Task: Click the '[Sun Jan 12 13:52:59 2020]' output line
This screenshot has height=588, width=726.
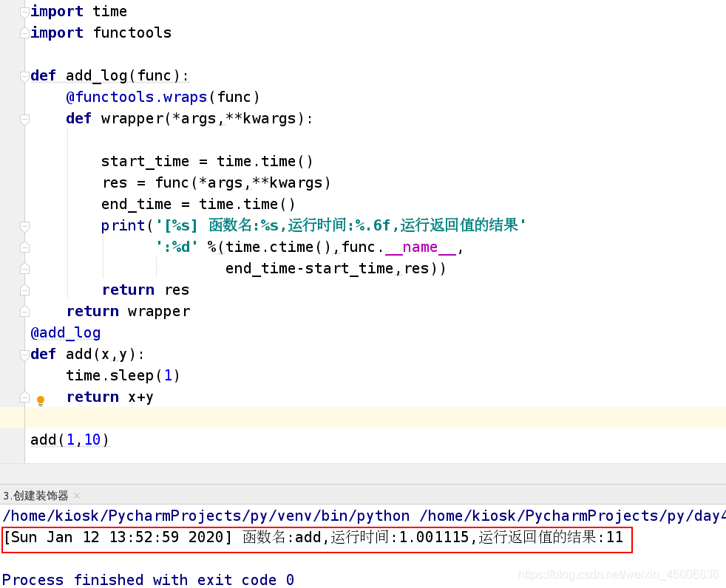Action: (x=313, y=538)
